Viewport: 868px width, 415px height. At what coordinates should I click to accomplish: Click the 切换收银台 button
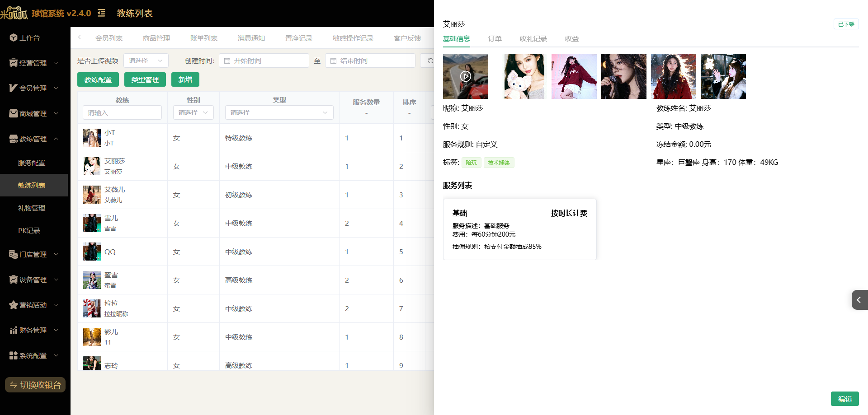35,385
